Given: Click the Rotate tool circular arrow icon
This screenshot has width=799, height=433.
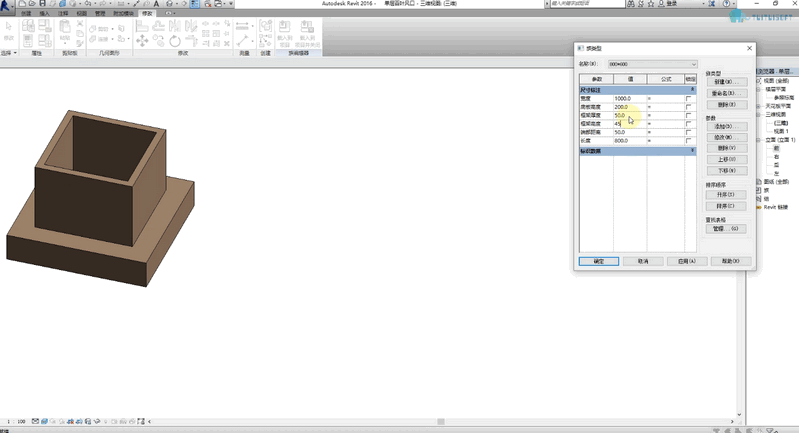Looking at the screenshot, I should [x=175, y=41].
